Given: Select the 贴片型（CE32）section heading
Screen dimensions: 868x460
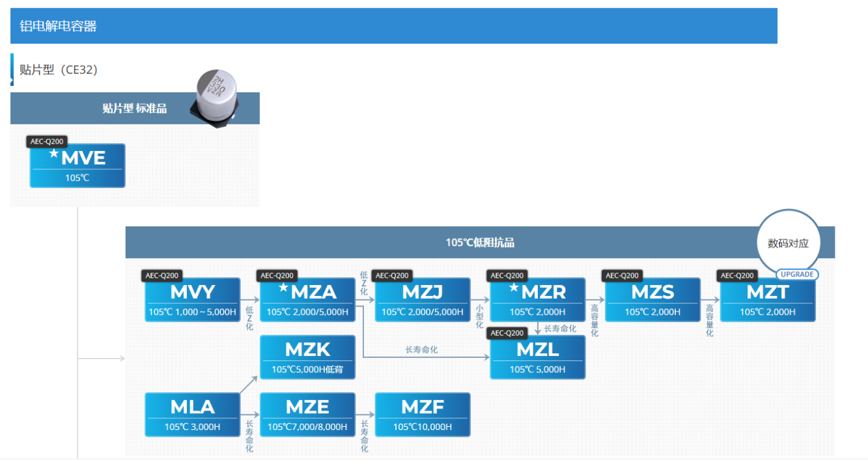Looking at the screenshot, I should (59, 70).
